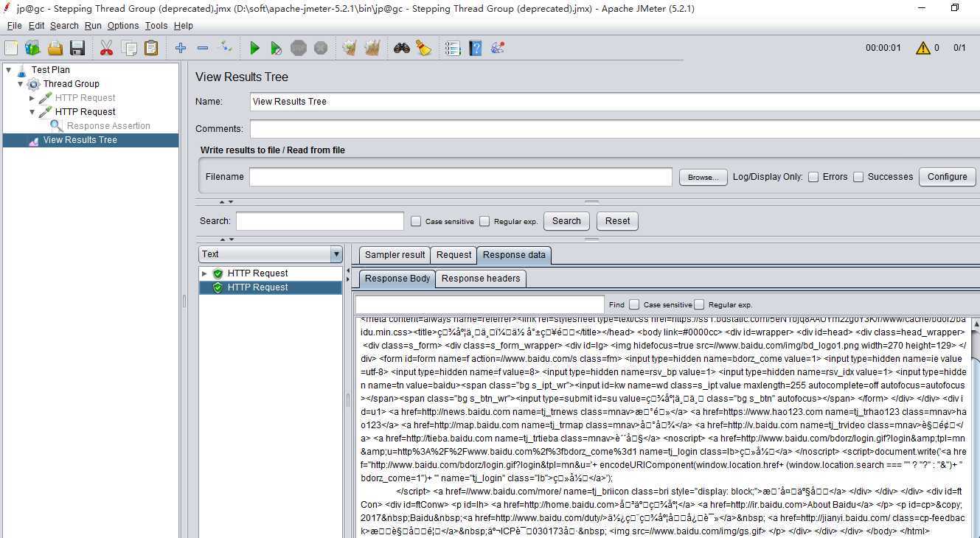Select the Response data tab
The image size is (980, 538).
pyautogui.click(x=514, y=255)
